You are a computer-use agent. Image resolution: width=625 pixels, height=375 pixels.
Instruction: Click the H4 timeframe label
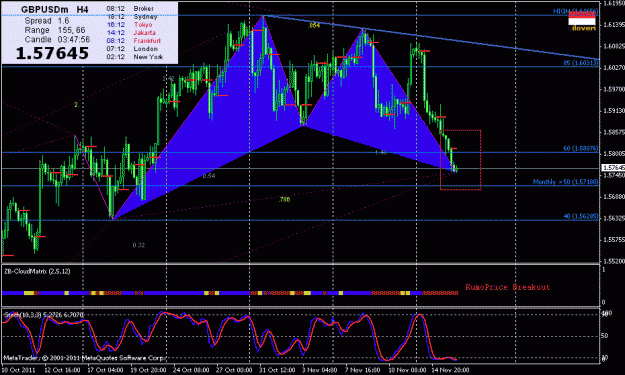(x=82, y=9)
